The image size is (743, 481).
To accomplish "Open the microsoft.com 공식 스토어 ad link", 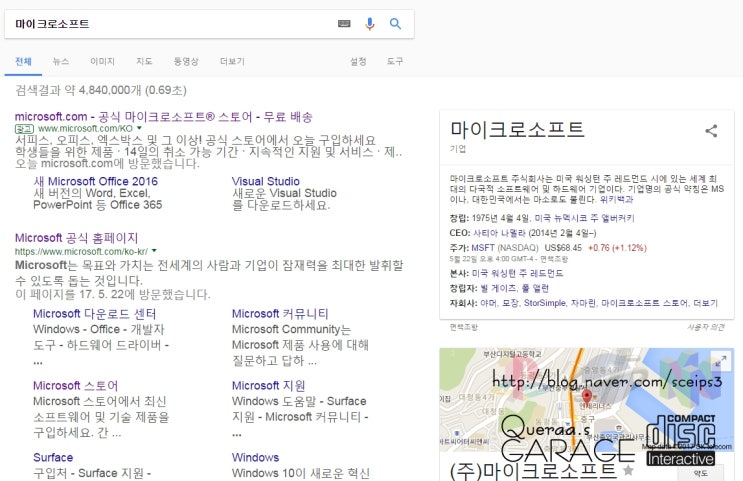I will coord(163,117).
